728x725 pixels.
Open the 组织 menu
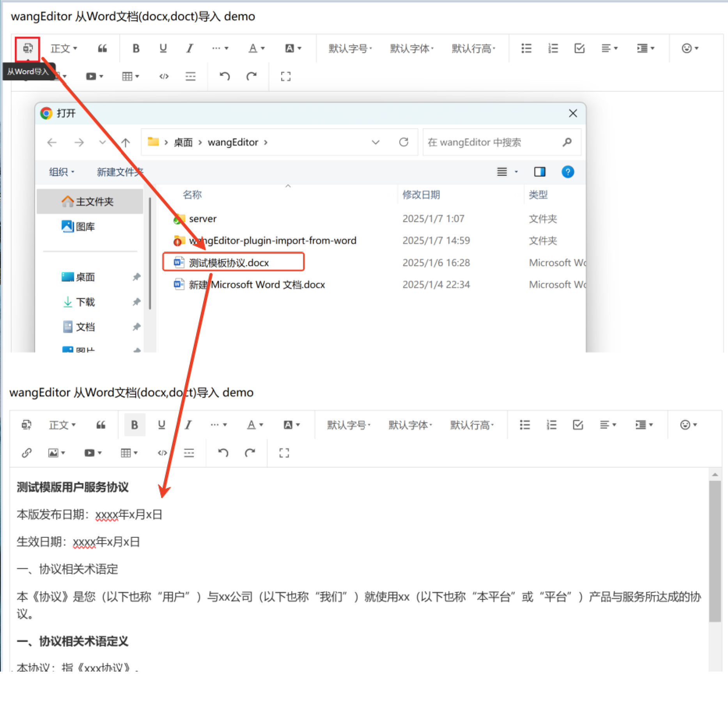61,172
